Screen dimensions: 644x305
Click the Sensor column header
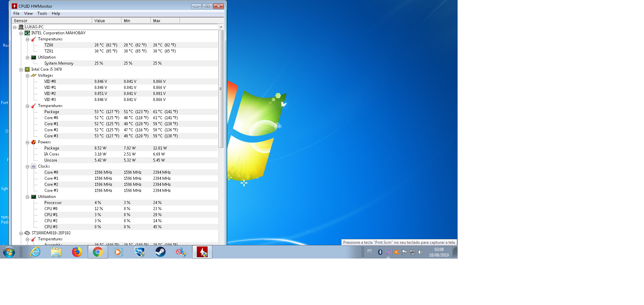52,21
